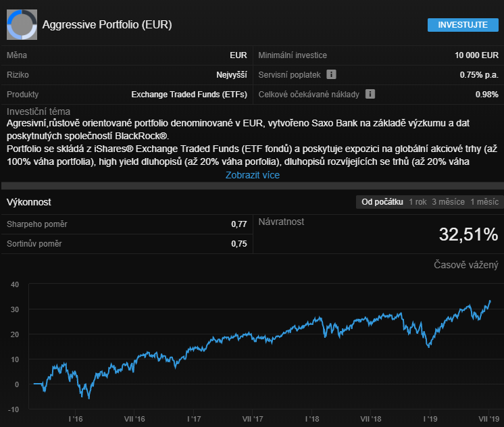This screenshot has height=427, width=504.
Task: Click the Měna row EUR value
Action: click(238, 55)
